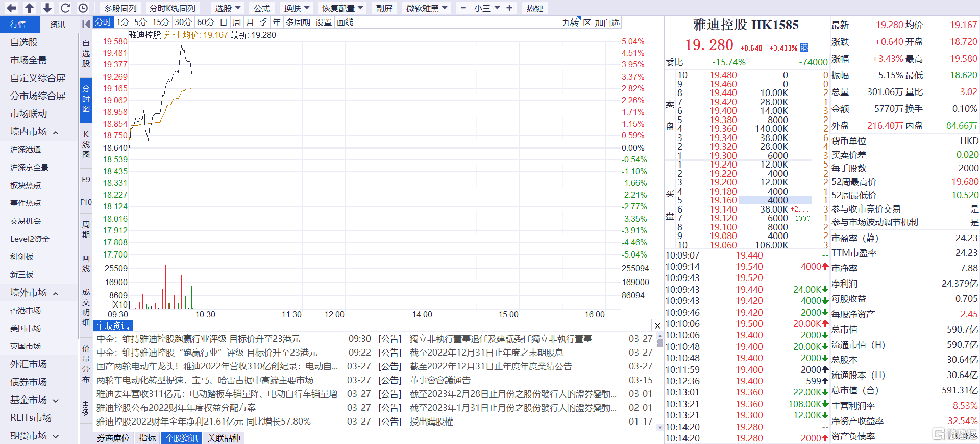Open 公式 formula manager
Viewport: 980px width, 444px height.
pyautogui.click(x=262, y=8)
